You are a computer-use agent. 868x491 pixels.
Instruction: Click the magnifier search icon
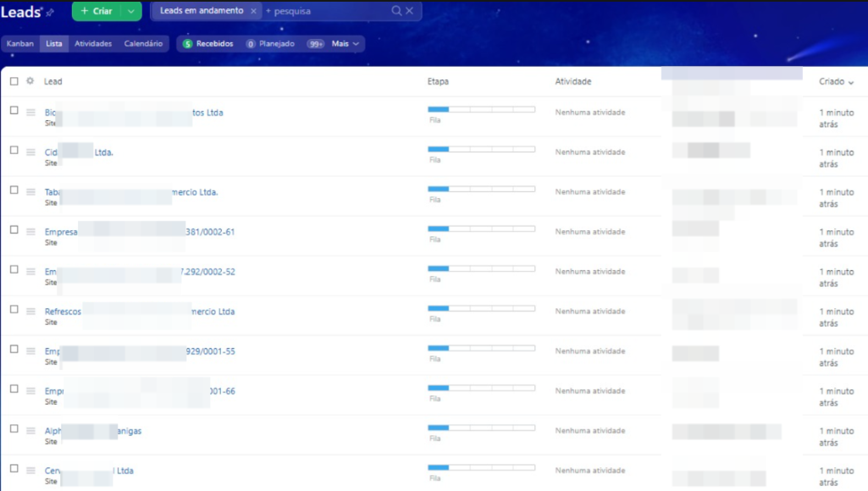click(396, 11)
